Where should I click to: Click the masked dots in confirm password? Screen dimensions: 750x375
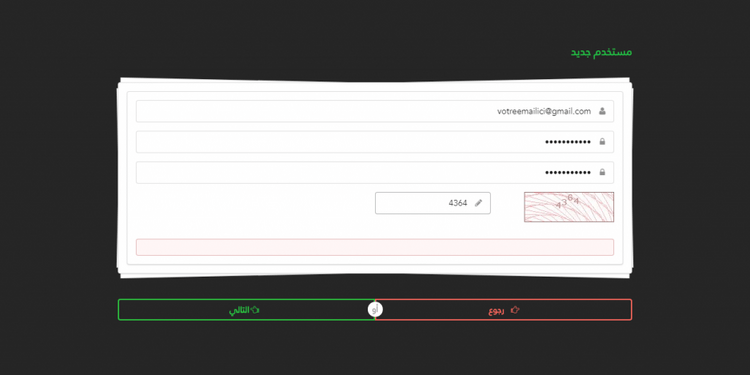click(568, 172)
